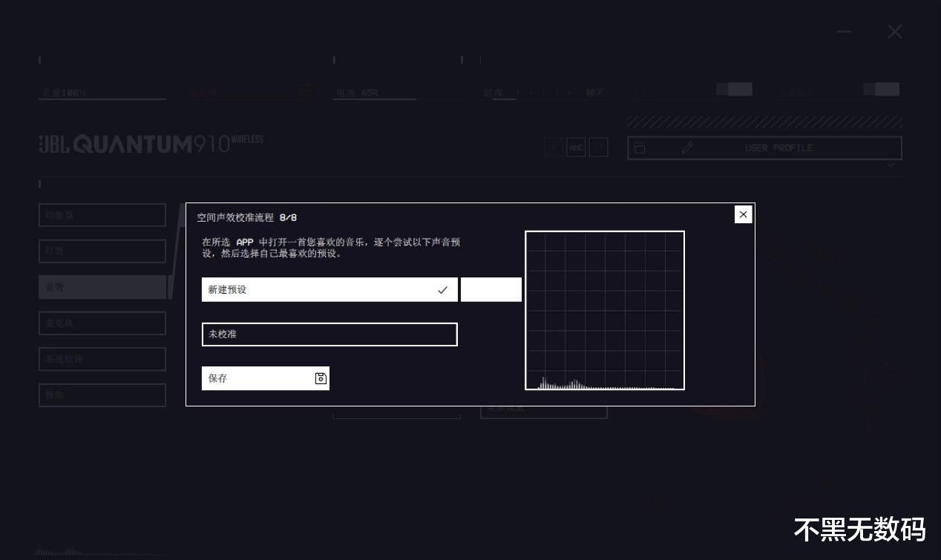
Task: Enable the far right toggle switch in status bar
Action: tap(880, 88)
